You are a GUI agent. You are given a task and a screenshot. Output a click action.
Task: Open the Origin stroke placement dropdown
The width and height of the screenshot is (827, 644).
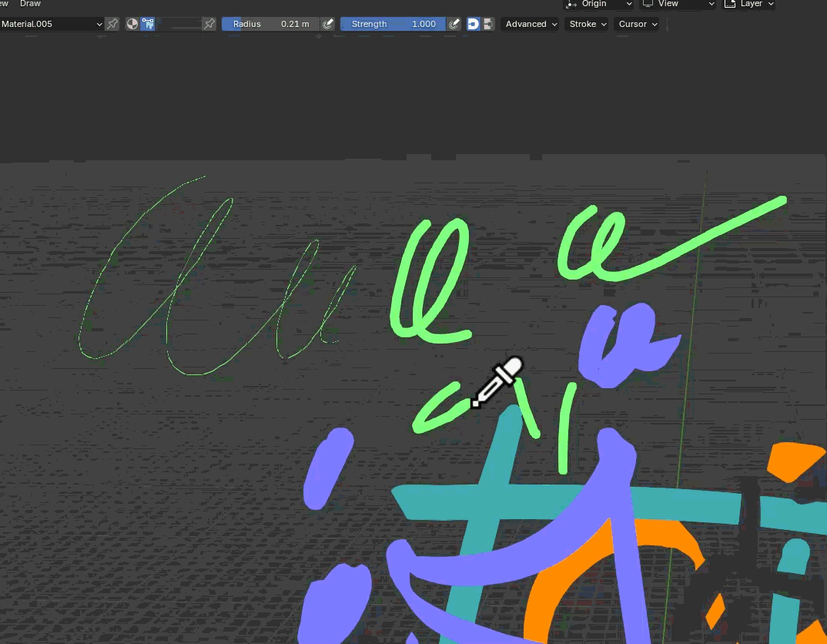pos(599,4)
